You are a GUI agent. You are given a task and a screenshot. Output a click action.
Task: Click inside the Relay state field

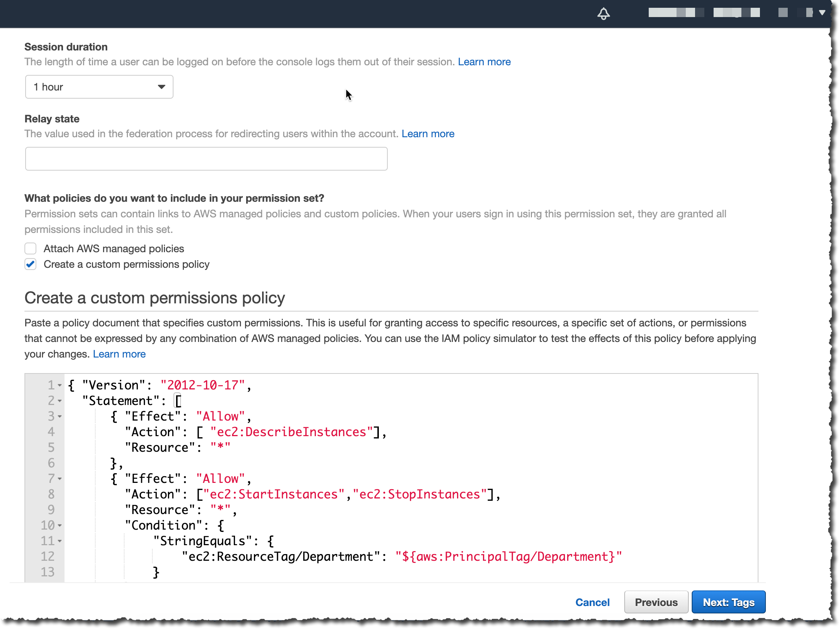[206, 159]
